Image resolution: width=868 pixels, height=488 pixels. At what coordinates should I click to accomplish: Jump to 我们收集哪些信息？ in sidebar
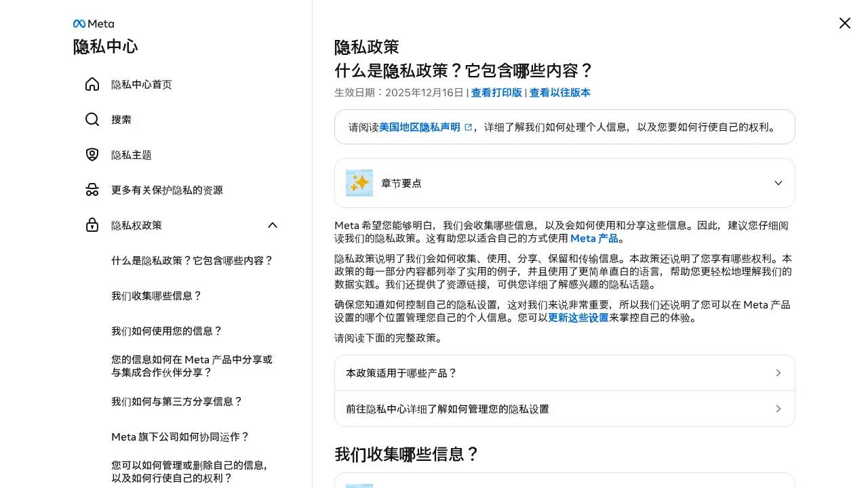(x=157, y=296)
